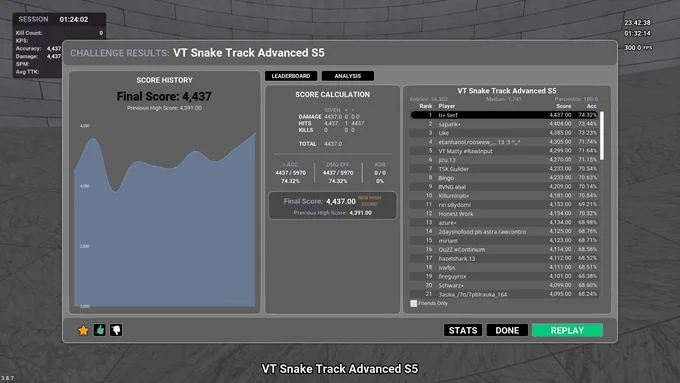Select the rank 1 row ti+ Serf
This screenshot has width=680, height=383.
click(504, 115)
